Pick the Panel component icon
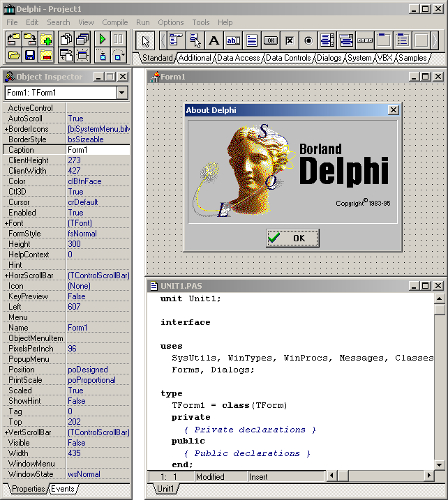Image resolution: width=448 pixels, height=500 pixels. pyautogui.click(x=421, y=40)
